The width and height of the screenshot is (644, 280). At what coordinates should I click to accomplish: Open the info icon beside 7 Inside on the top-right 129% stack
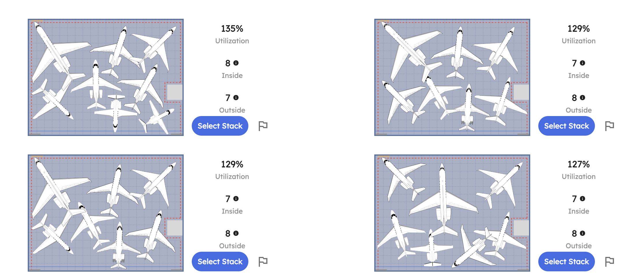tap(583, 63)
